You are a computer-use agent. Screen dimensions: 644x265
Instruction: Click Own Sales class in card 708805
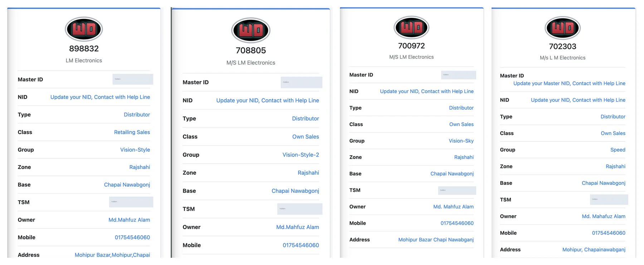coord(306,137)
